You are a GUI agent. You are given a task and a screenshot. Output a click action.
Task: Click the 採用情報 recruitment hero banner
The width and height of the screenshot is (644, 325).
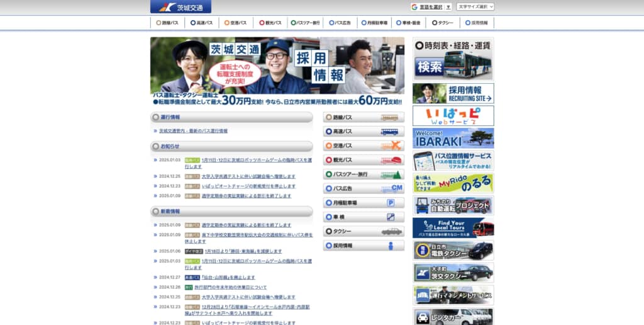pos(277,72)
